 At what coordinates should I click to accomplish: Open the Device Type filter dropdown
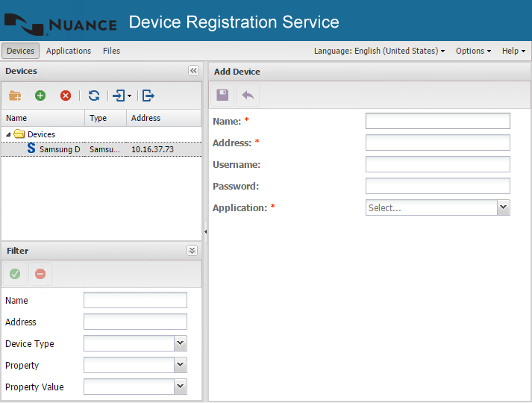180,343
